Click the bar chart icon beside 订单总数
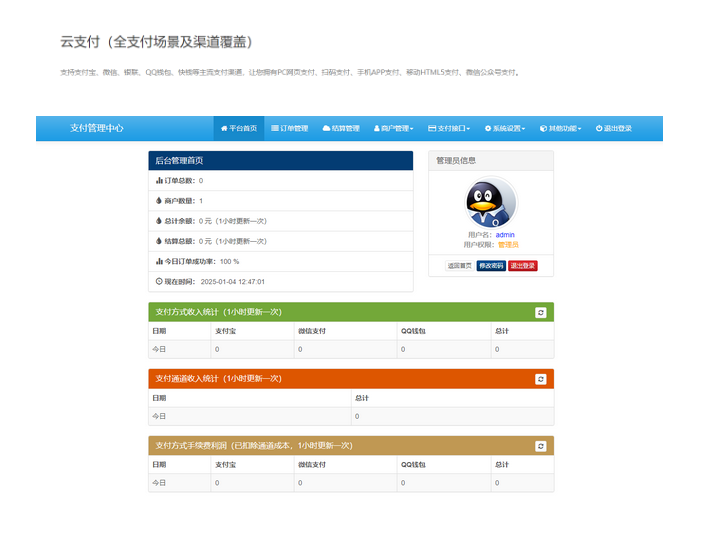 click(159, 181)
